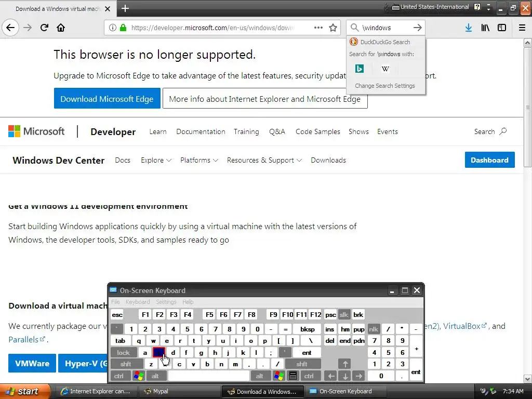The height and width of the screenshot is (399, 532).
Task: Click the Microsoft logo
Action: pyautogui.click(x=36, y=131)
